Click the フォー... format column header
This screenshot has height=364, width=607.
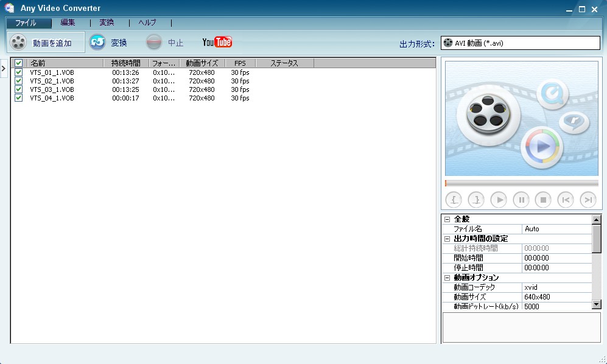tap(164, 63)
